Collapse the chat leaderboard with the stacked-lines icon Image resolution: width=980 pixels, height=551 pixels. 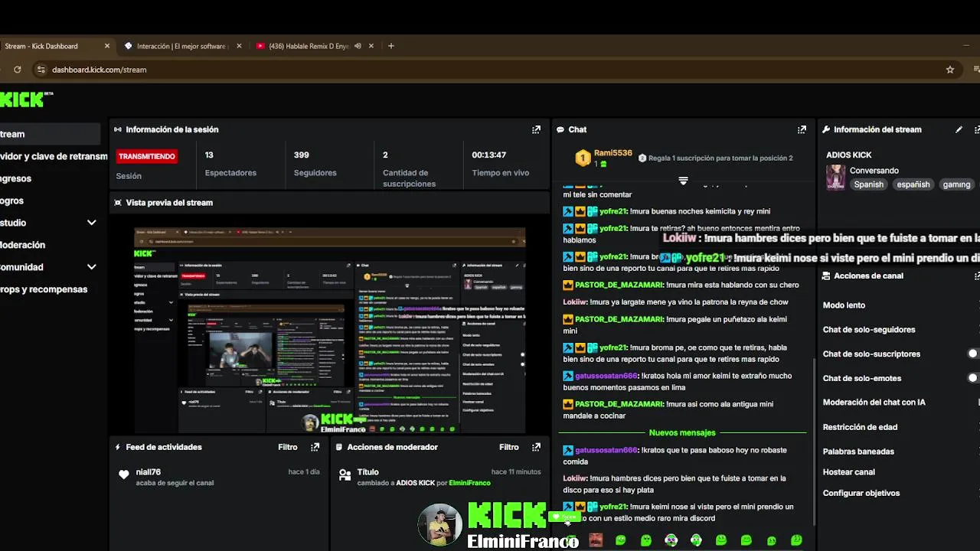click(683, 181)
